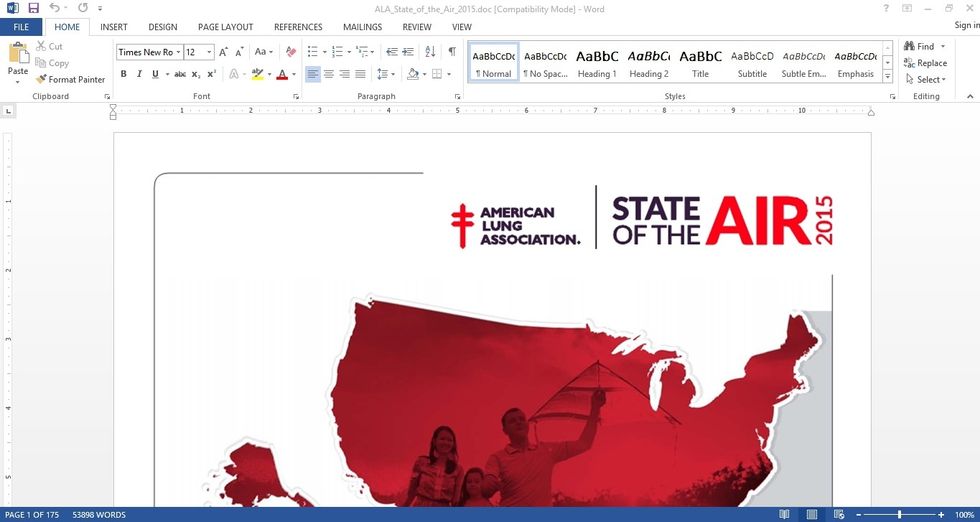The height and width of the screenshot is (522, 980).
Task: Switch to the REFERENCES tab
Action: (298, 27)
